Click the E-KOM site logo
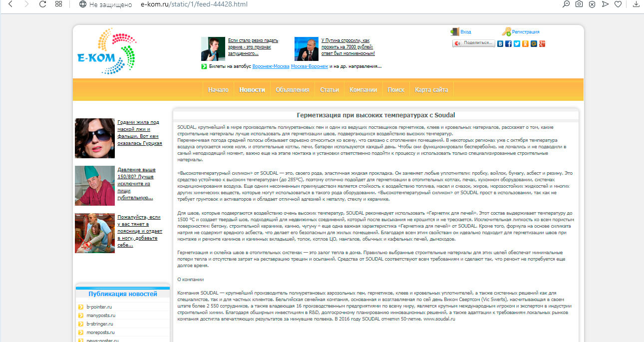This screenshot has height=342, width=644. pyautogui.click(x=106, y=51)
